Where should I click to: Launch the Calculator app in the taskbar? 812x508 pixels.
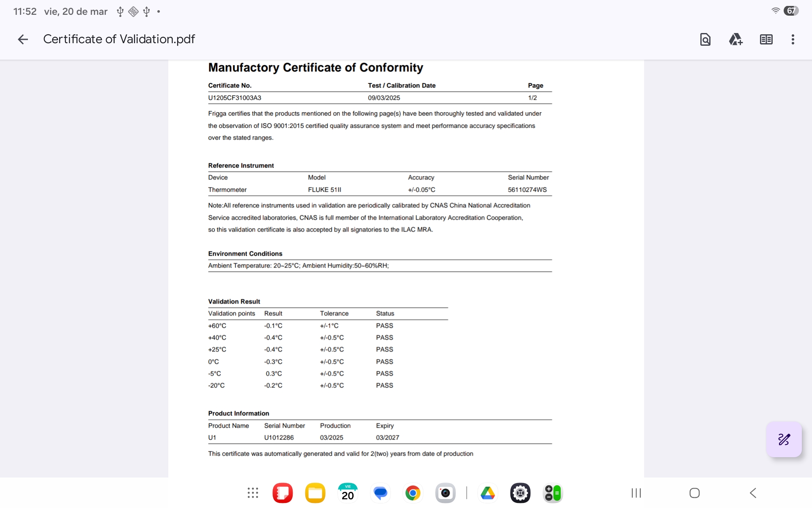point(553,493)
